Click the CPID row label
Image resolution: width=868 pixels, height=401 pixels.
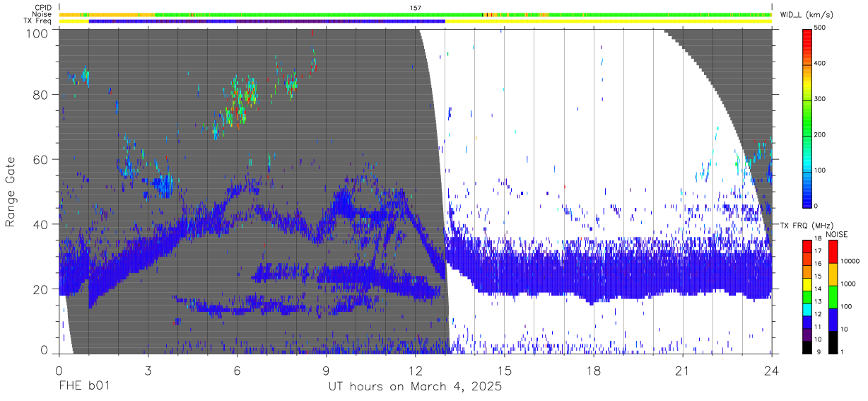point(42,8)
